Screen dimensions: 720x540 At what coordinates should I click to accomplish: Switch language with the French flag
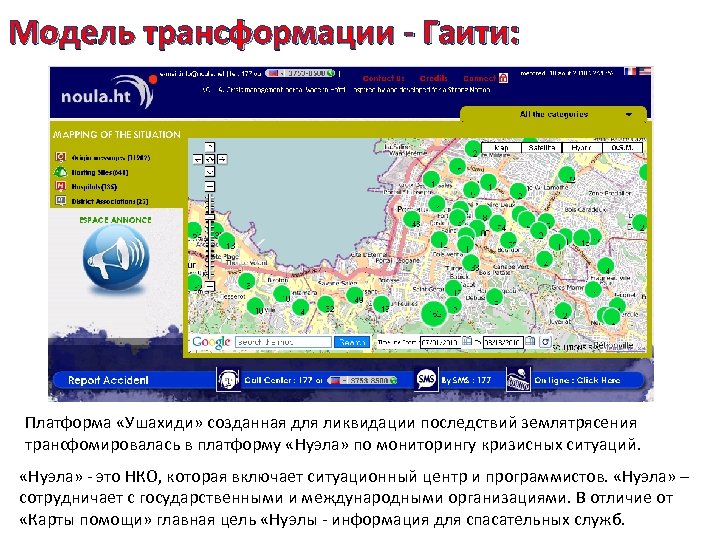[630, 71]
